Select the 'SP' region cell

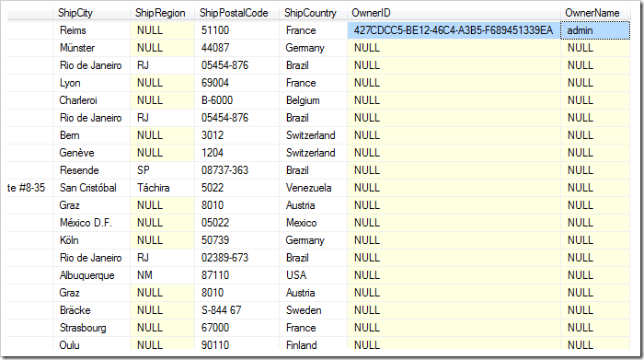162,170
